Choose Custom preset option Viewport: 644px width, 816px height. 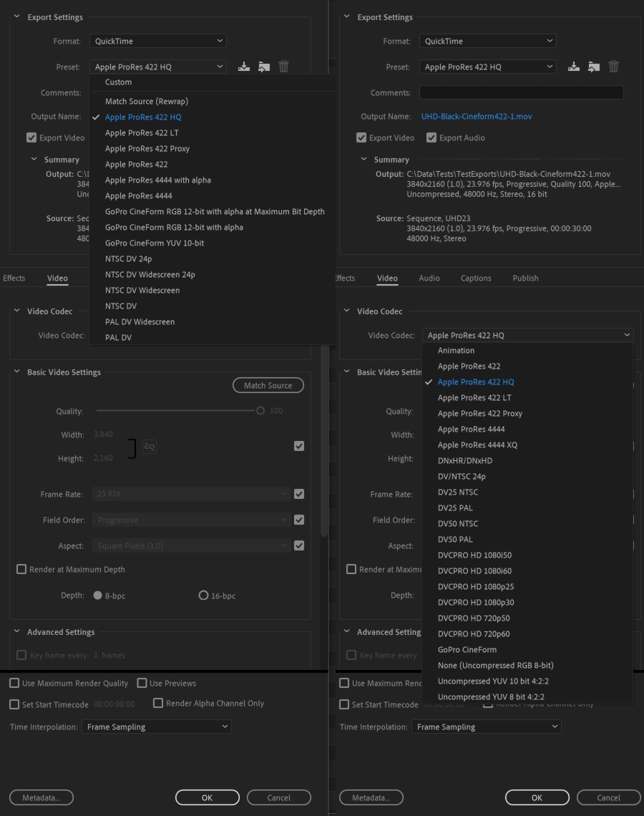pyautogui.click(x=213, y=82)
